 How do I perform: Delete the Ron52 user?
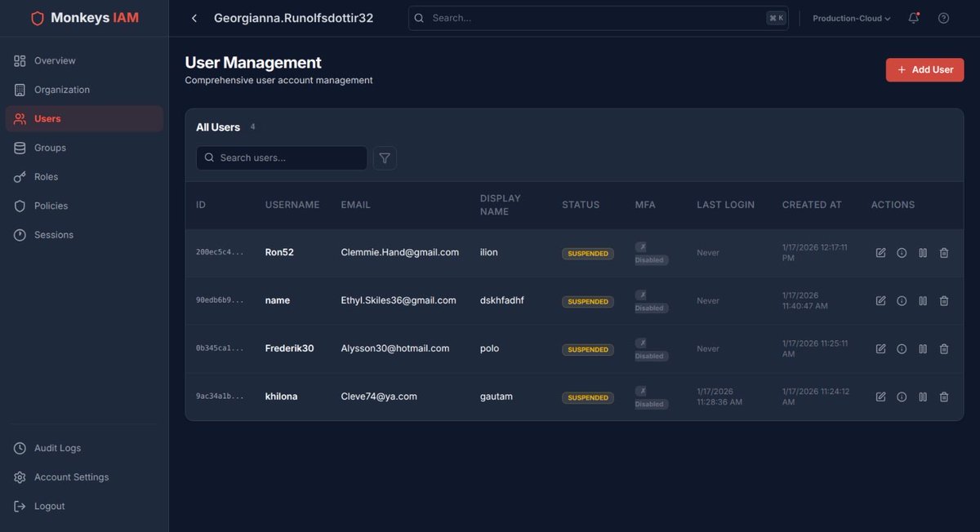[x=944, y=253]
